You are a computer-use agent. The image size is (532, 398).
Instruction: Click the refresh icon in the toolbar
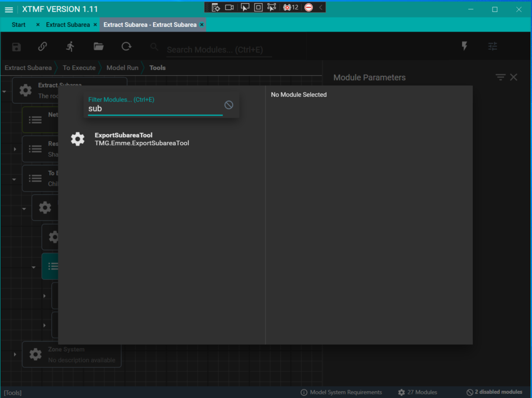(x=127, y=47)
